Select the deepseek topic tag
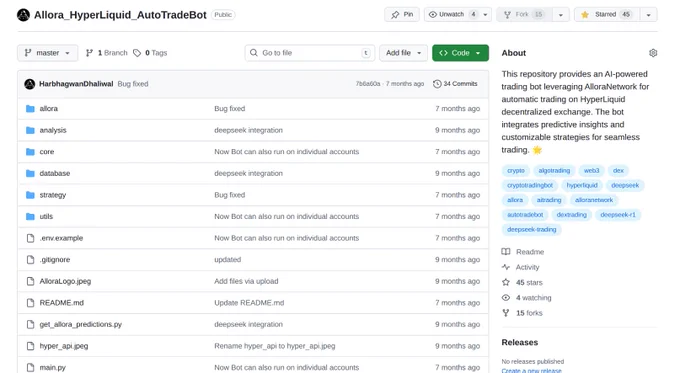The width and height of the screenshot is (680, 373). tap(625, 185)
